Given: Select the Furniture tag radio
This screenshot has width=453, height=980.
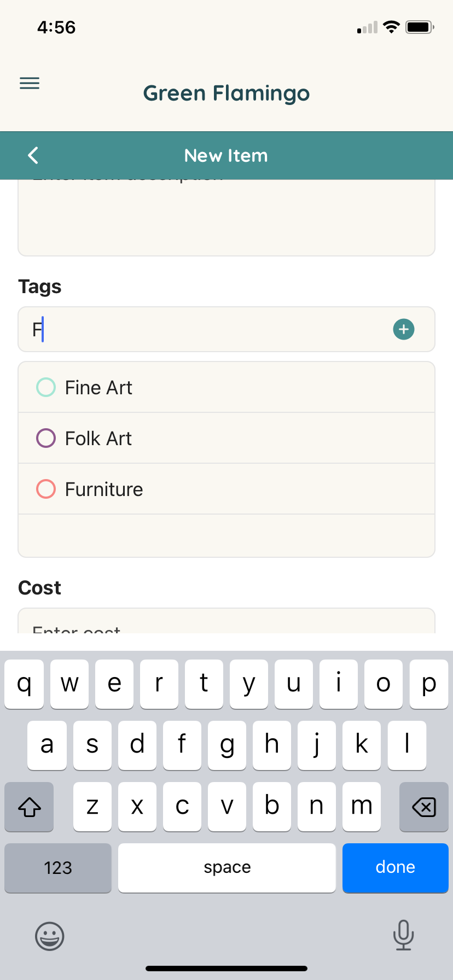Looking at the screenshot, I should point(46,489).
